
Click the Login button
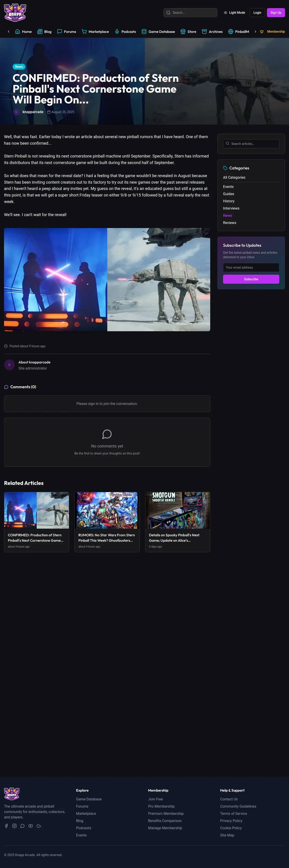click(x=257, y=13)
